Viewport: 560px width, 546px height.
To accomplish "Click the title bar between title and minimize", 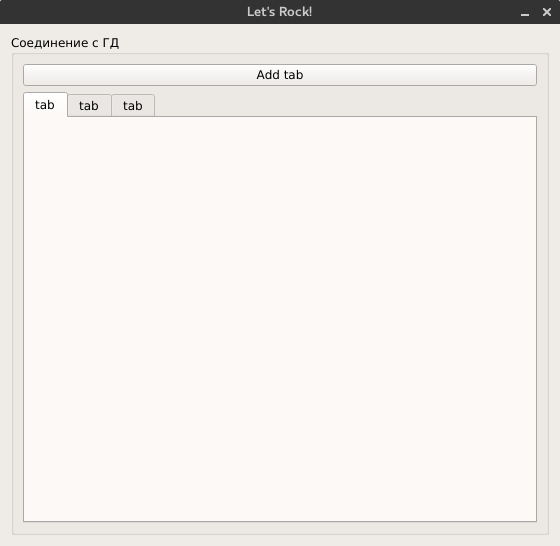I will pyautogui.click(x=414, y=12).
